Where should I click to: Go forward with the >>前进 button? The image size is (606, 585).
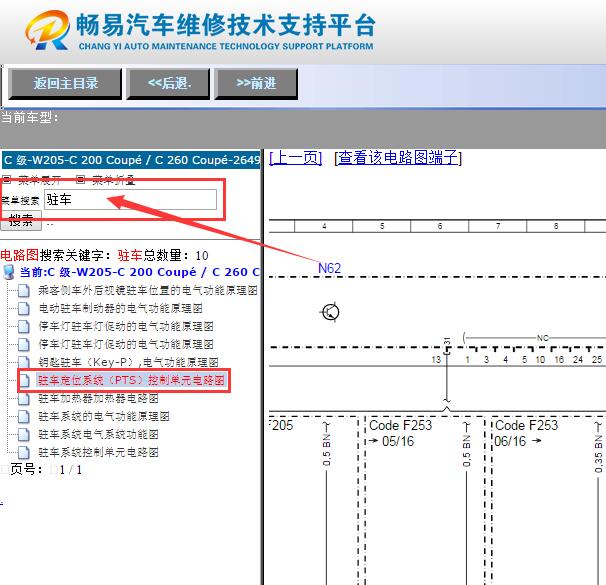(256, 83)
